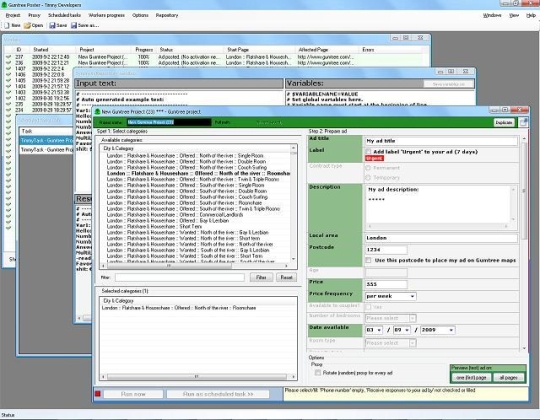Open the month dropdown of Date available
540x420 pixels.
pos(402,330)
